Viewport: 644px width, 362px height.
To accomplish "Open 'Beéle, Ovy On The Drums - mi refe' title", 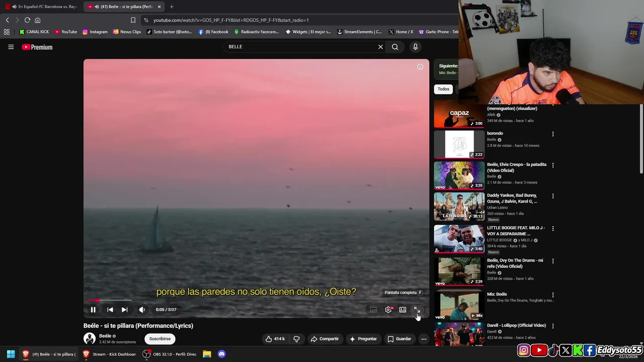I will point(515,263).
